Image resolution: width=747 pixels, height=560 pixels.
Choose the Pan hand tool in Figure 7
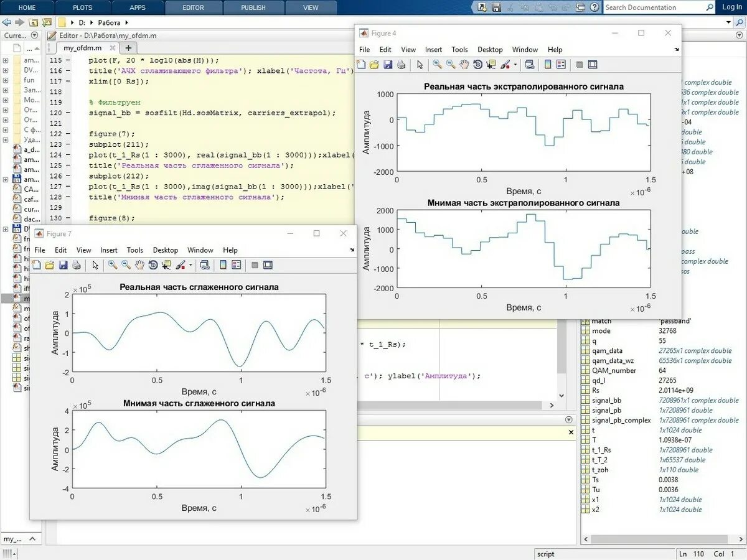139,265
